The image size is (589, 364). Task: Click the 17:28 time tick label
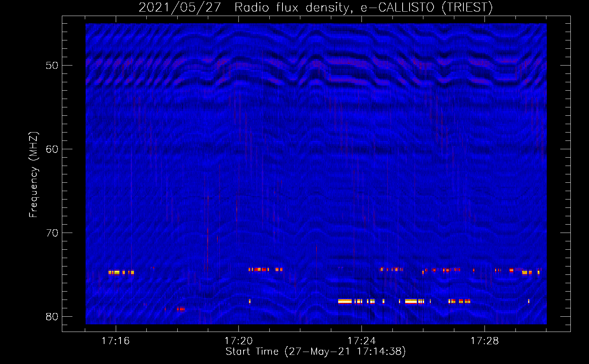tap(485, 341)
